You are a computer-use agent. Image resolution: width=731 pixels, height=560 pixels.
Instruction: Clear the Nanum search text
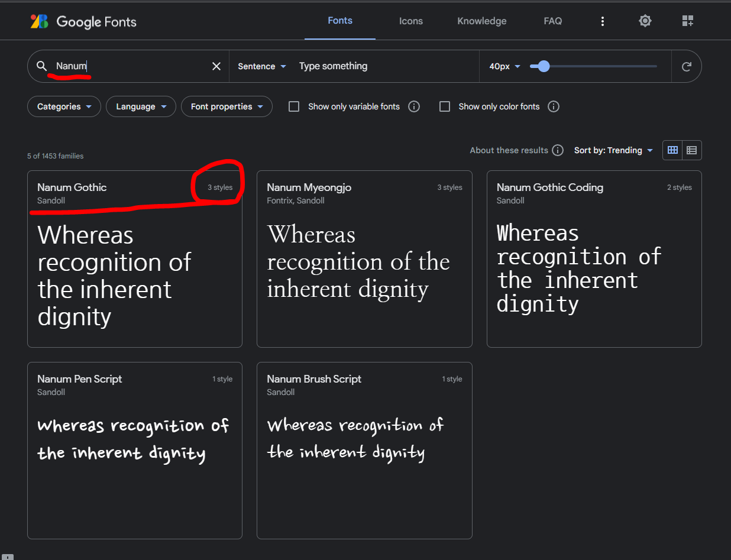click(216, 66)
